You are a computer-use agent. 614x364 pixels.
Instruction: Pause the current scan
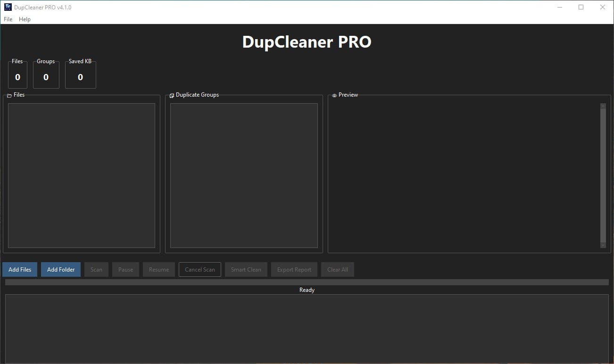(125, 269)
